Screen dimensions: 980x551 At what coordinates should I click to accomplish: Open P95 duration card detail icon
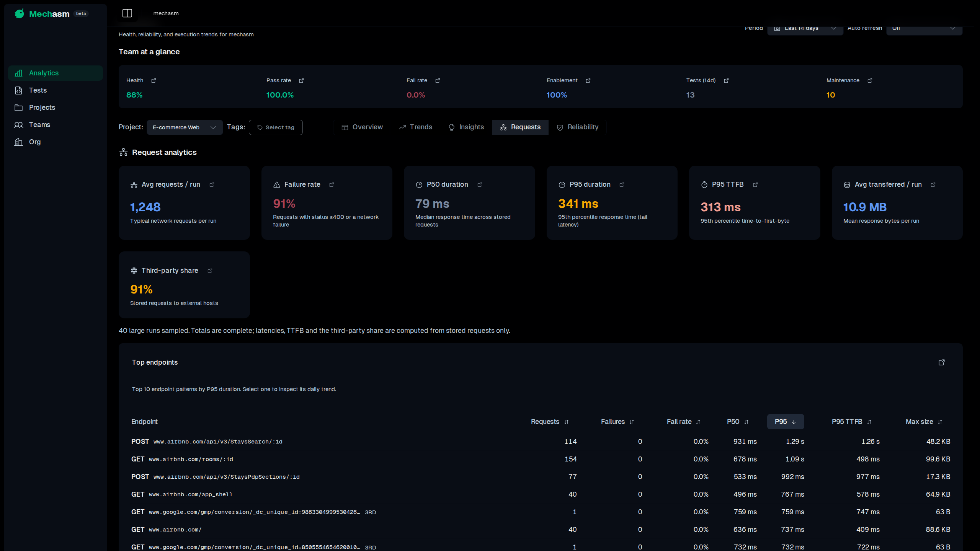pyautogui.click(x=622, y=185)
